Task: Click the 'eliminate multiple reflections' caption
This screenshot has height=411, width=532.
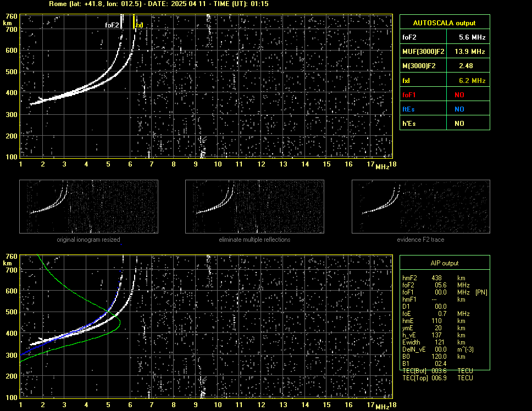Action: [x=254, y=240]
